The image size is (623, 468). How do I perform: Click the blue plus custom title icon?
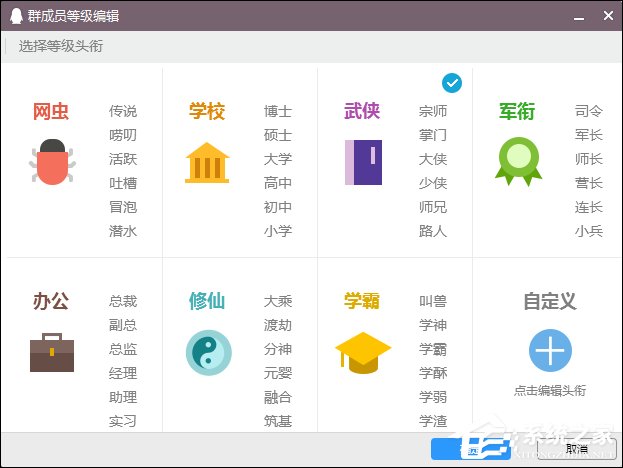(x=550, y=351)
